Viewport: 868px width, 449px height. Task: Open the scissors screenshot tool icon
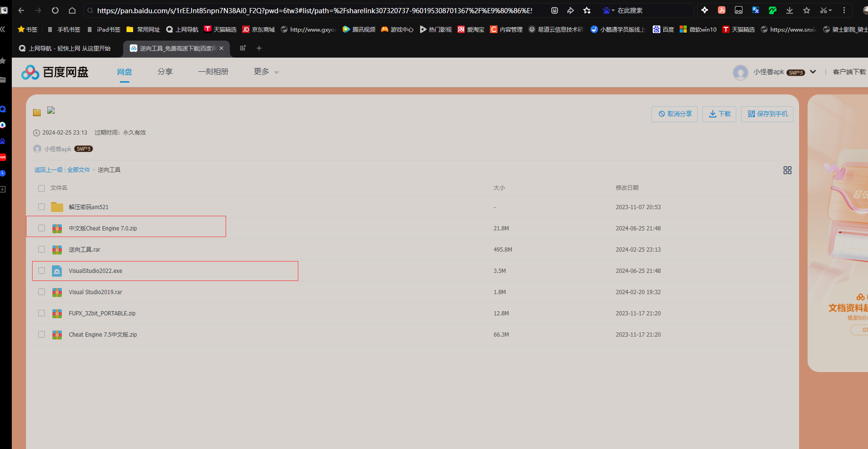[824, 10]
